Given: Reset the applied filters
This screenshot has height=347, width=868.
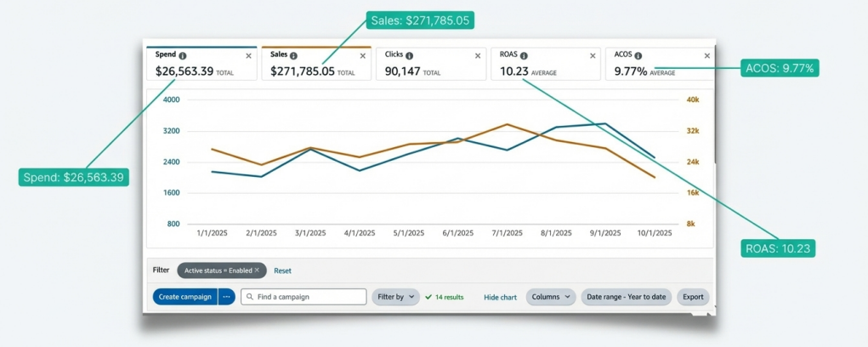Looking at the screenshot, I should pyautogui.click(x=282, y=270).
